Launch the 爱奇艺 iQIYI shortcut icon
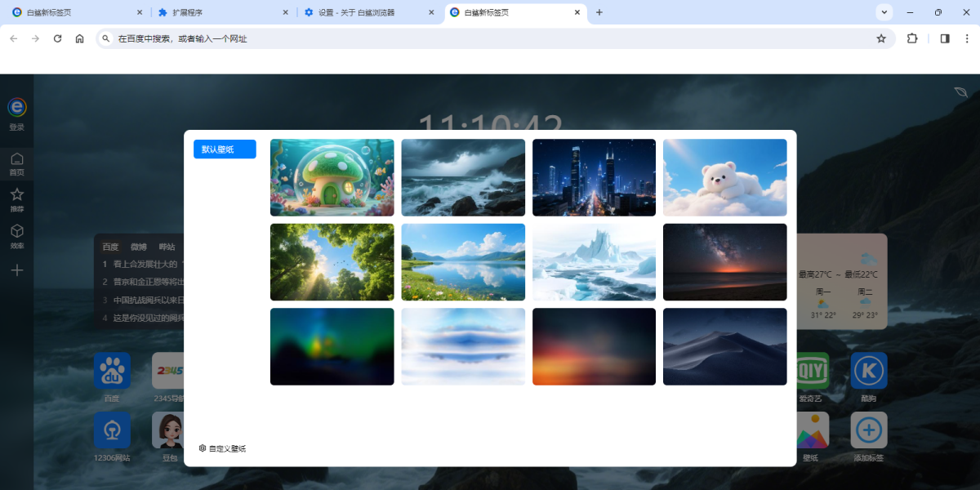 (x=809, y=371)
